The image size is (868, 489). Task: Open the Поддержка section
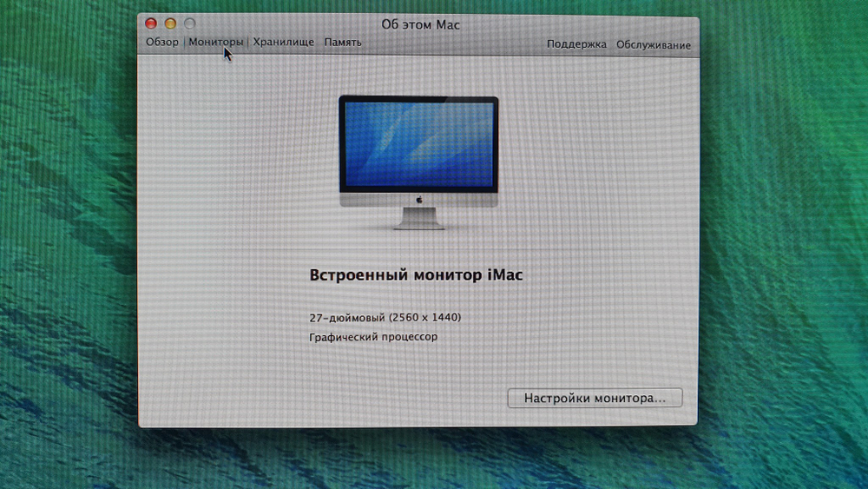(x=576, y=44)
